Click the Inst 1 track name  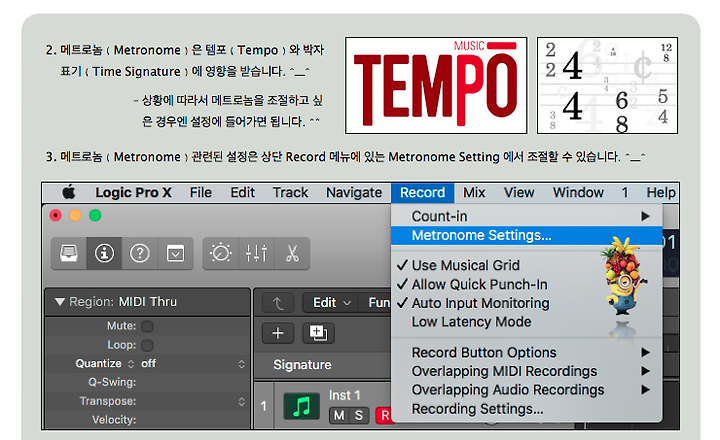(344, 395)
